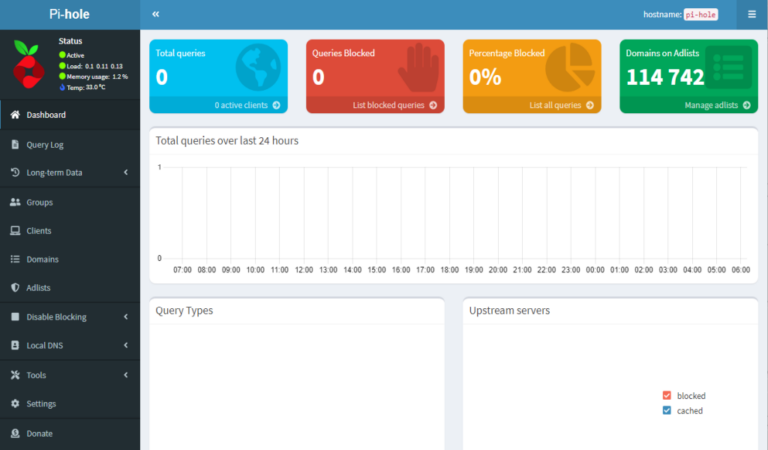Click the Query Log file icon

(x=15, y=144)
